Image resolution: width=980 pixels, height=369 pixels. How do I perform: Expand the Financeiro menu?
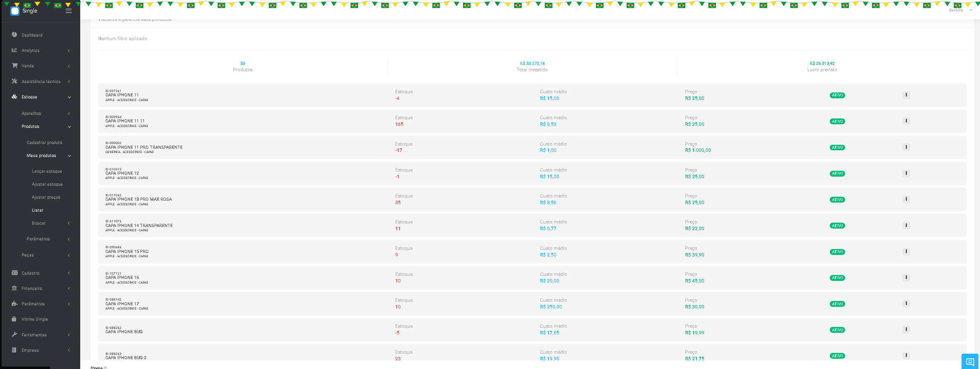pyautogui.click(x=41, y=288)
